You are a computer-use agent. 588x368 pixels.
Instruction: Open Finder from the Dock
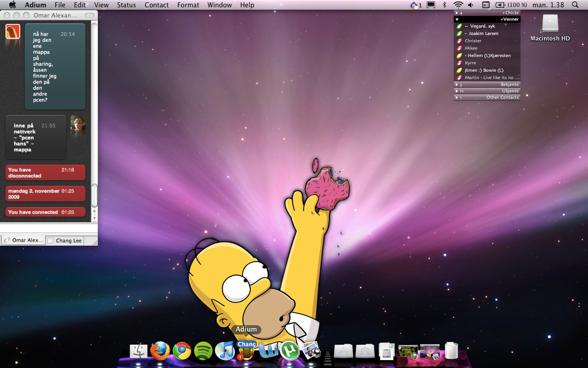pyautogui.click(x=138, y=351)
